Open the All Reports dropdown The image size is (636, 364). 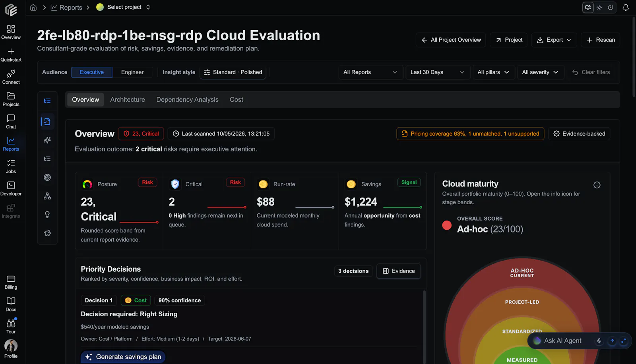[x=370, y=72]
